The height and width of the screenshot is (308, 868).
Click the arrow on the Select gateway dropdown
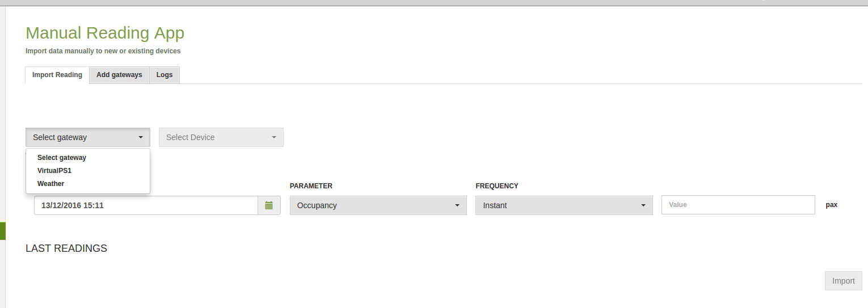(141, 137)
